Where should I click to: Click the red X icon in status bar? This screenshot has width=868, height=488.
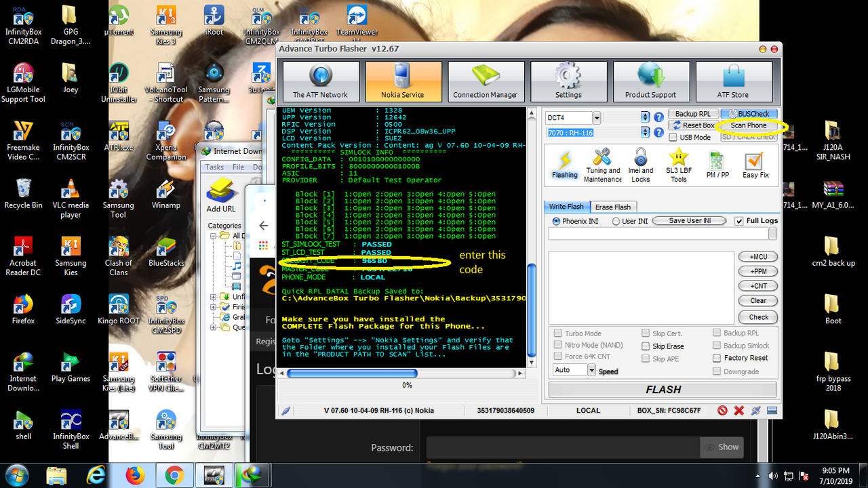click(x=739, y=410)
